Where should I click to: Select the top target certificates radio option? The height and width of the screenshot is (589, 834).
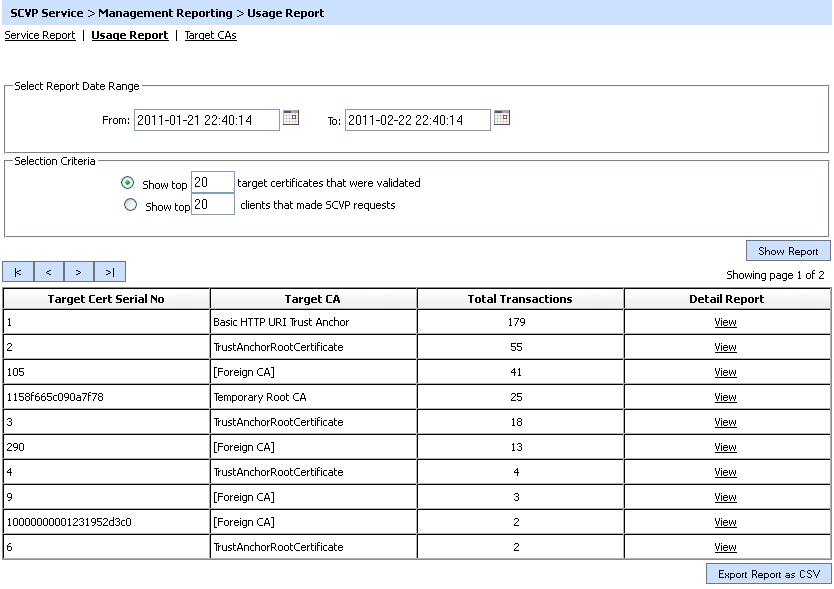tap(127, 183)
